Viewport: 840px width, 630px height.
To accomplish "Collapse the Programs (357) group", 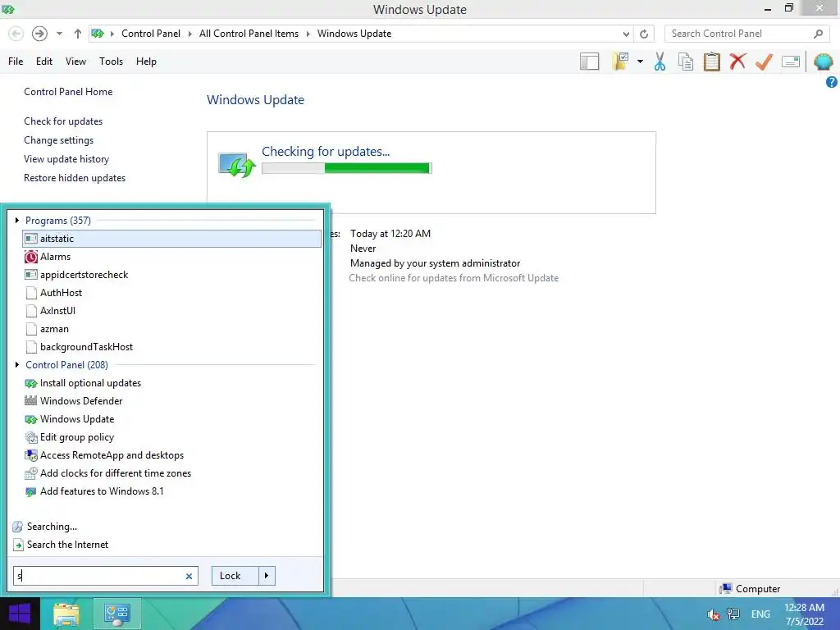I will [17, 220].
